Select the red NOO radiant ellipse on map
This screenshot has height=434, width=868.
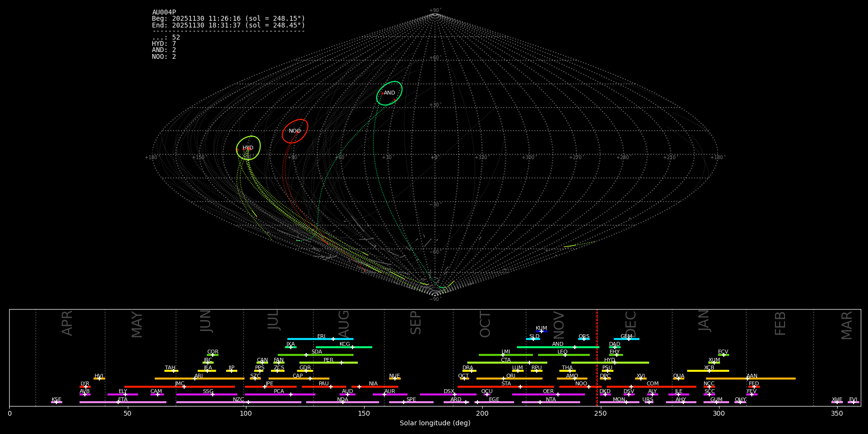[x=295, y=131]
